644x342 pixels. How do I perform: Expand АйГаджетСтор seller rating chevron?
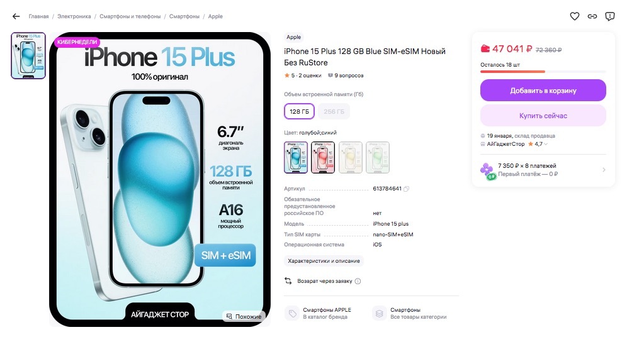[546, 145]
